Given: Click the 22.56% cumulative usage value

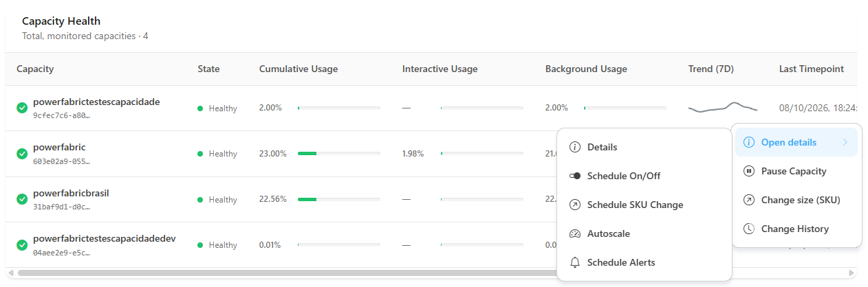Looking at the screenshot, I should click(273, 199).
